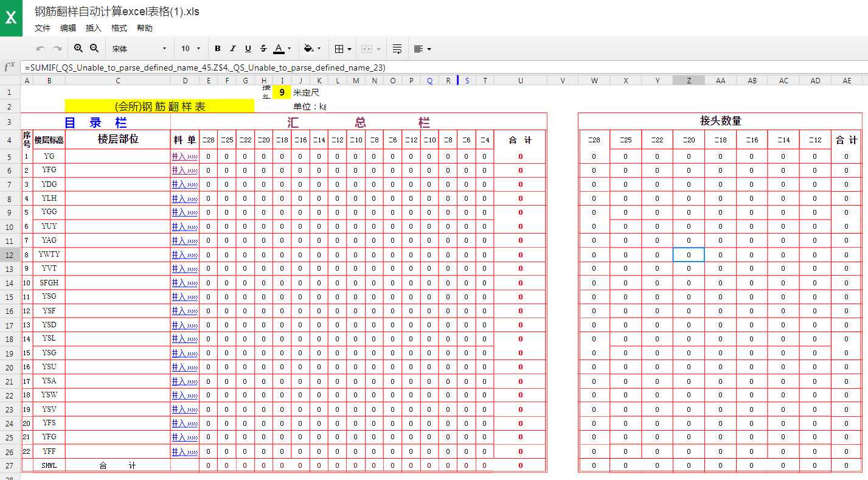Toggle text wrapping for the cell
Screen dimensions: 868x480
coord(397,49)
